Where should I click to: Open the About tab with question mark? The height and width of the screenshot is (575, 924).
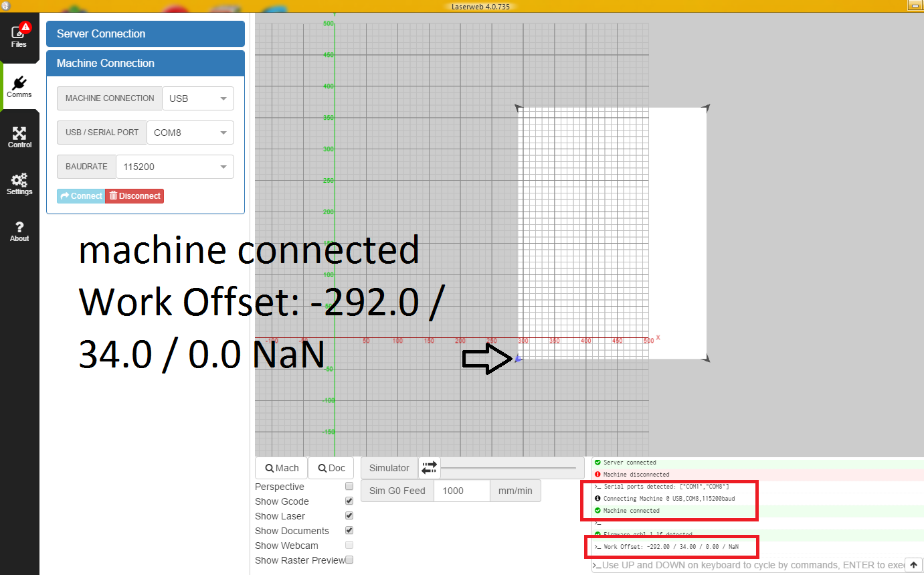coord(19,231)
